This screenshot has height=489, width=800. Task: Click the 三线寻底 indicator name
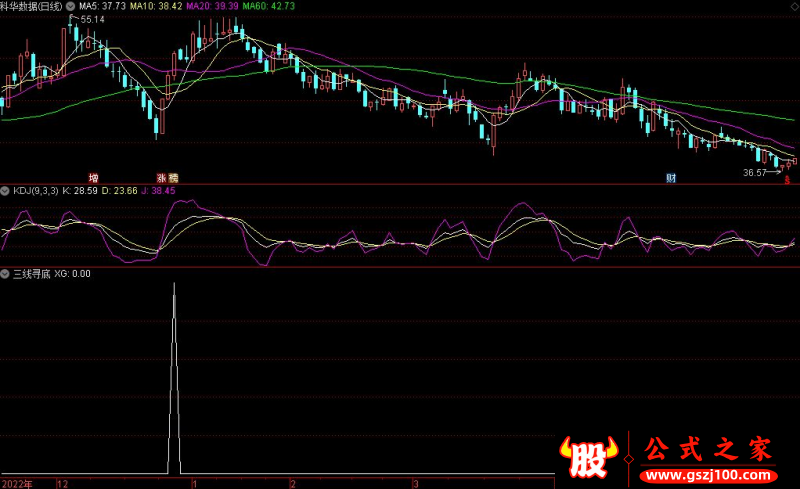[32, 274]
